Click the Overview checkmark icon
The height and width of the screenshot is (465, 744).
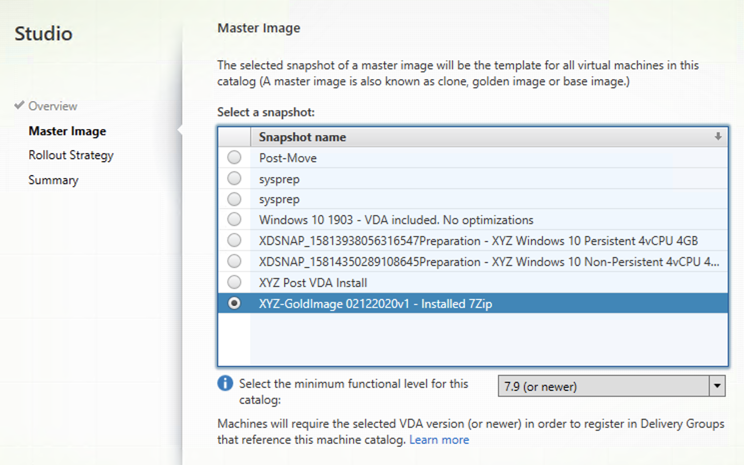pos(19,105)
